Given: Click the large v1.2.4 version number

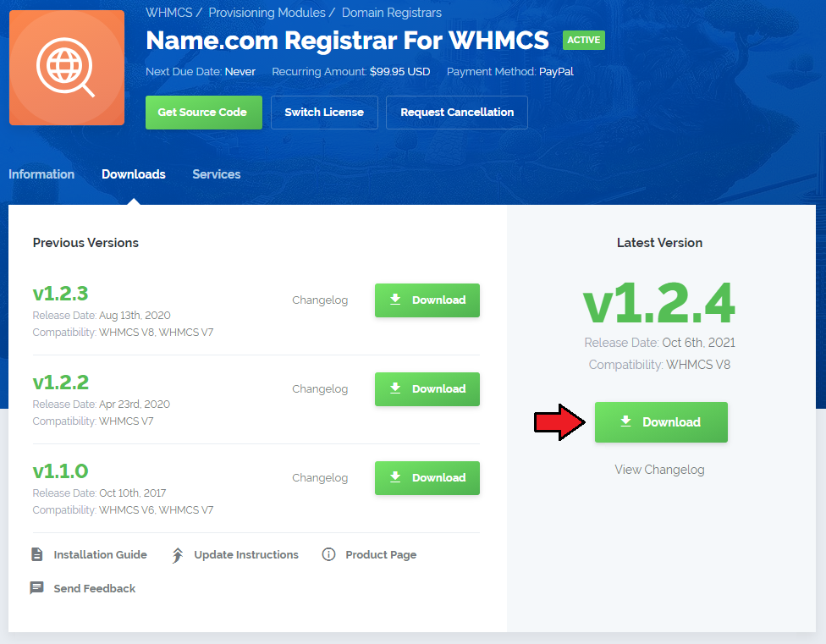Looking at the screenshot, I should pyautogui.click(x=659, y=303).
